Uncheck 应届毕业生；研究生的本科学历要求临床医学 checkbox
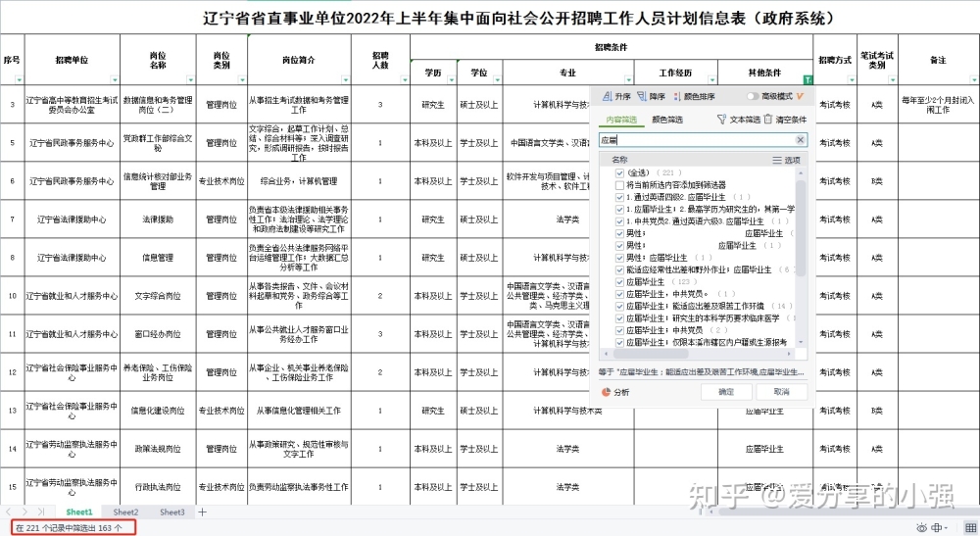980x536 pixels. tap(619, 318)
